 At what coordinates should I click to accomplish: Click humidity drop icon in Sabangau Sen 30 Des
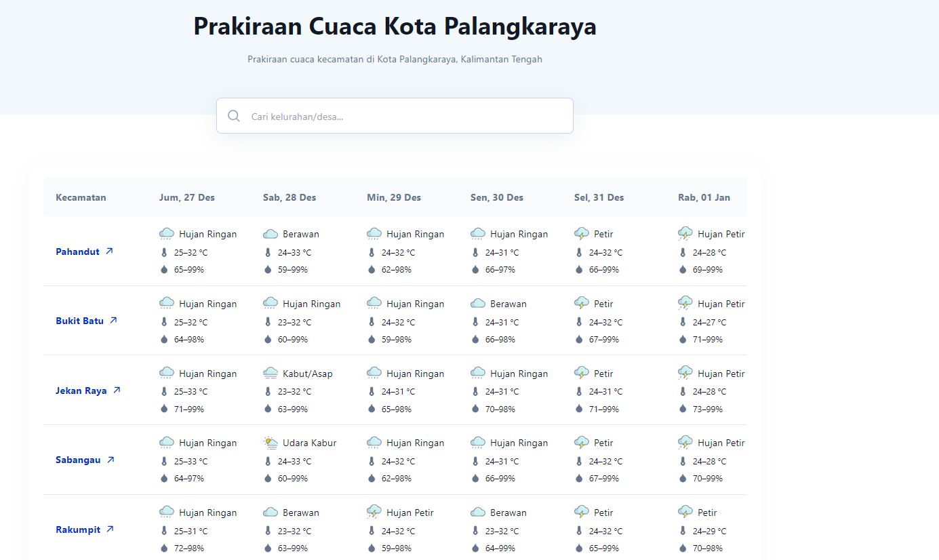[x=475, y=478]
